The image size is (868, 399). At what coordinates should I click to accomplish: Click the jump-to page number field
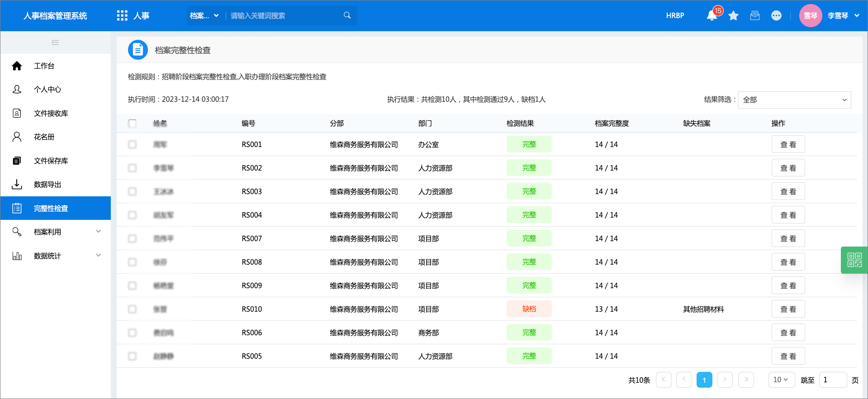833,380
